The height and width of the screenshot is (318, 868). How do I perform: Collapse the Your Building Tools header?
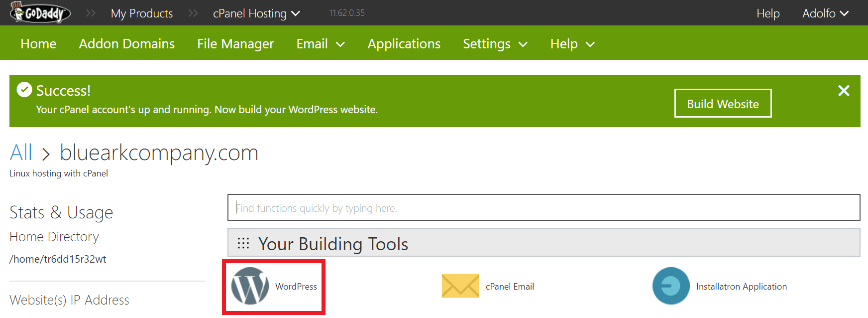pyautogui.click(x=544, y=243)
